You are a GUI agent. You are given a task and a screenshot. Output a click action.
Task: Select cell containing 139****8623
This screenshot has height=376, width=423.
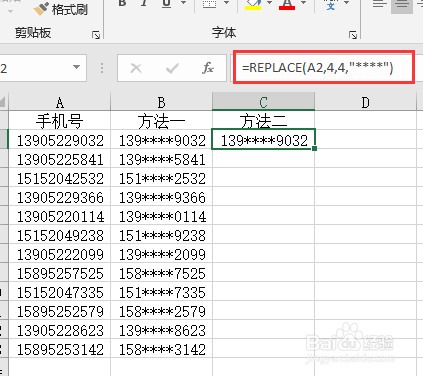(x=161, y=330)
